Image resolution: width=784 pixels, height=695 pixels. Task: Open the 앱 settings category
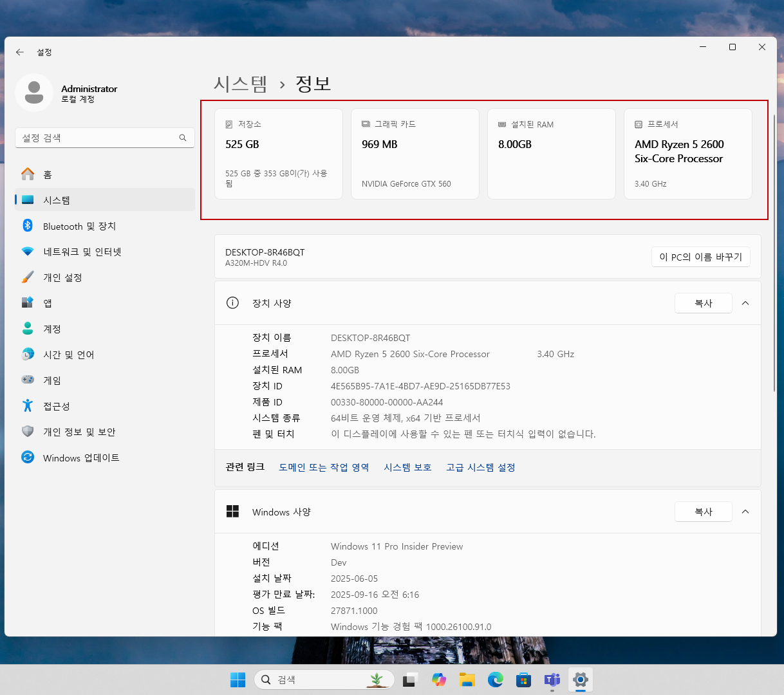click(x=105, y=303)
